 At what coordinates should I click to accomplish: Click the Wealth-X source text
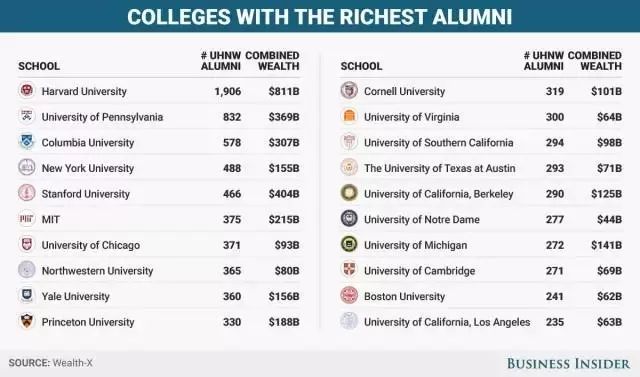click(73, 363)
